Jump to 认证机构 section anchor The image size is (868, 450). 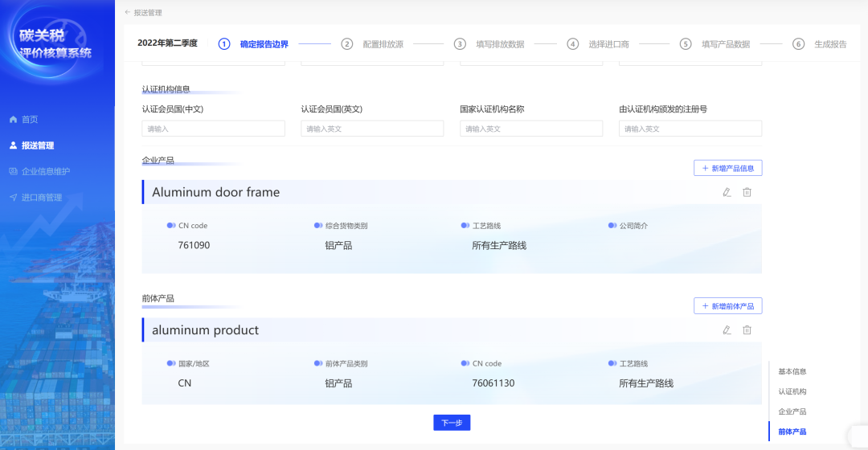[792, 391]
